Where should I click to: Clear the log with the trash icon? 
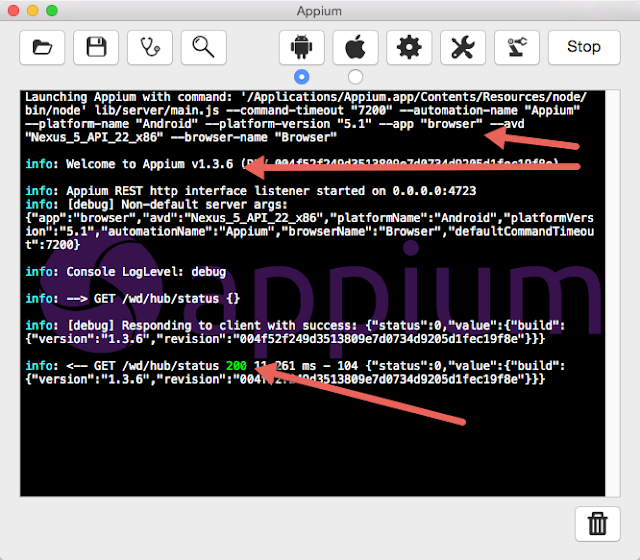click(598, 524)
